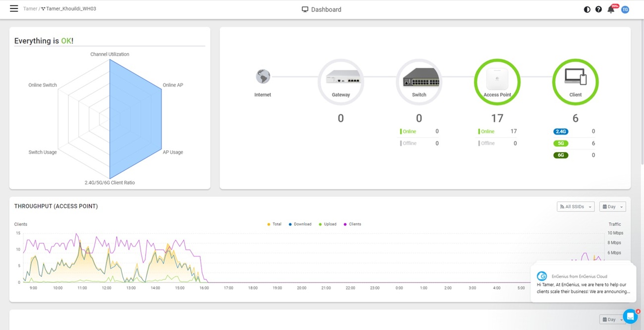The height and width of the screenshot is (330, 644).
Task: Open the help question mark icon
Action: [598, 9]
